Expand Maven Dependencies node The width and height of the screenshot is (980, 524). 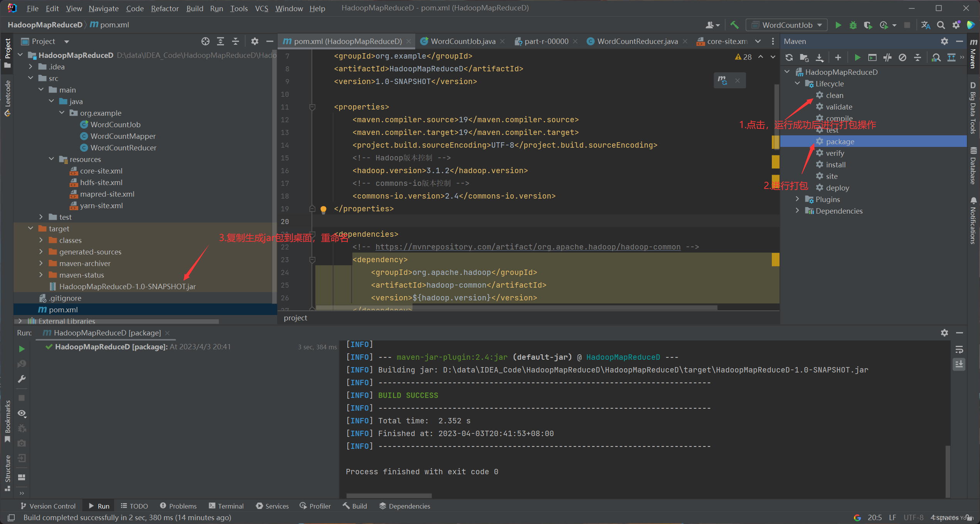[x=797, y=211]
